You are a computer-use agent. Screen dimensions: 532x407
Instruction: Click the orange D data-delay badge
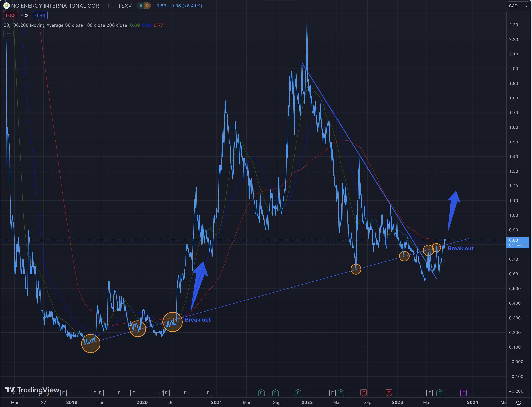coord(147,6)
